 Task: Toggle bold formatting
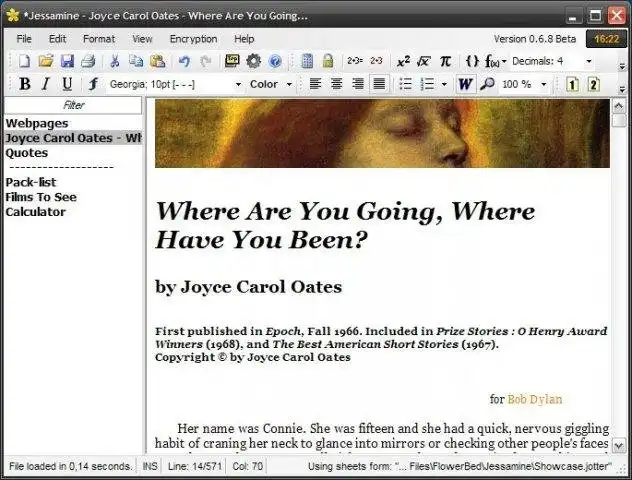(25, 84)
